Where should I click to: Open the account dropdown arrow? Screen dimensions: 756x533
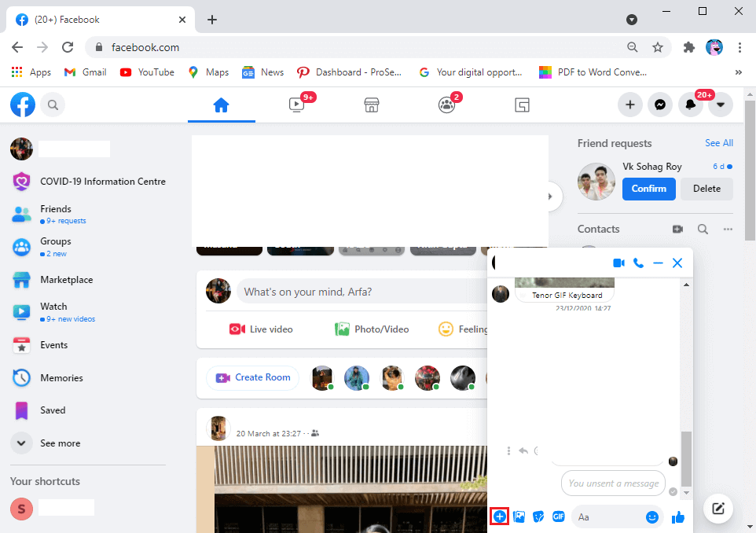tap(721, 105)
